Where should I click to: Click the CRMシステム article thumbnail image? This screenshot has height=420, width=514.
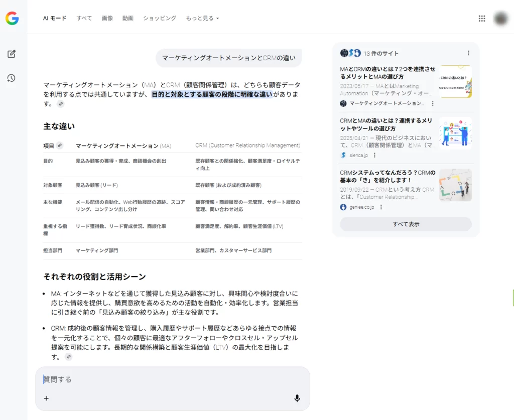(x=455, y=185)
